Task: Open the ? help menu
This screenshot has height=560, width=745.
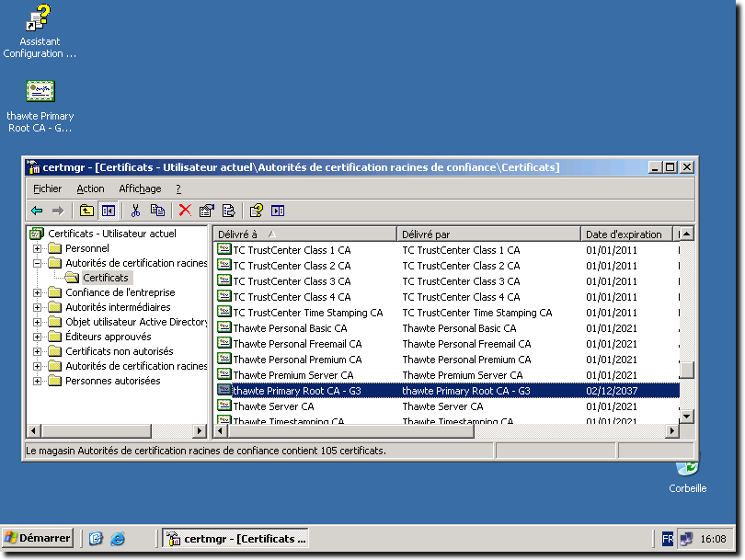Action: 178,189
